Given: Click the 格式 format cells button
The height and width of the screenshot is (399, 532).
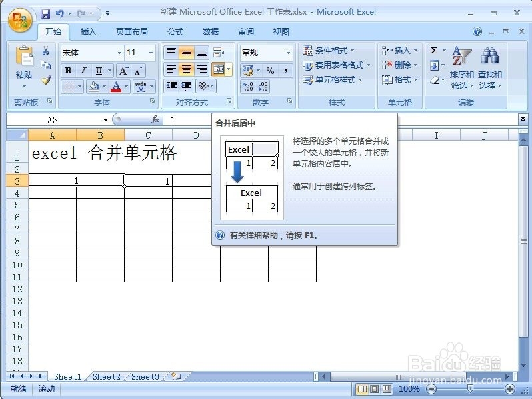Looking at the screenshot, I should coord(399,80).
